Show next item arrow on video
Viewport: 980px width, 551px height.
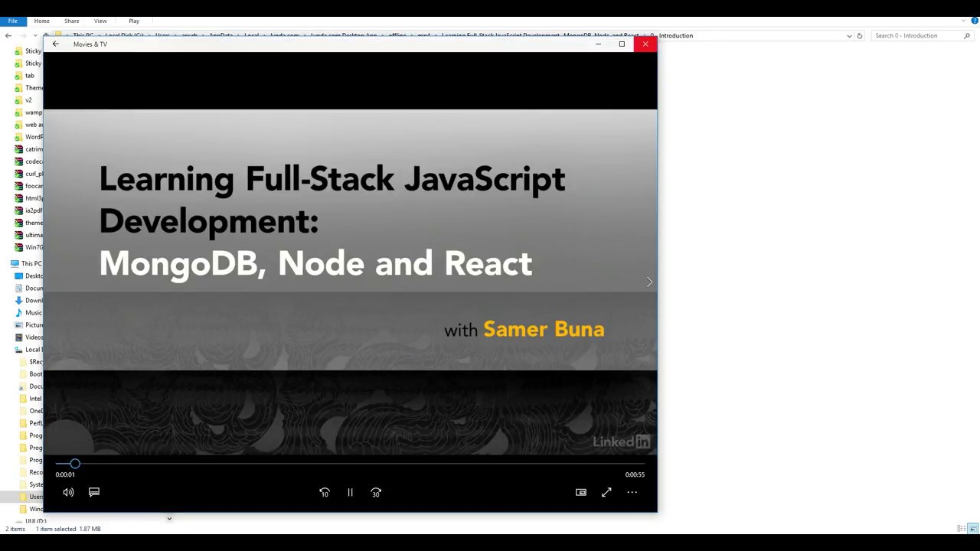point(649,282)
